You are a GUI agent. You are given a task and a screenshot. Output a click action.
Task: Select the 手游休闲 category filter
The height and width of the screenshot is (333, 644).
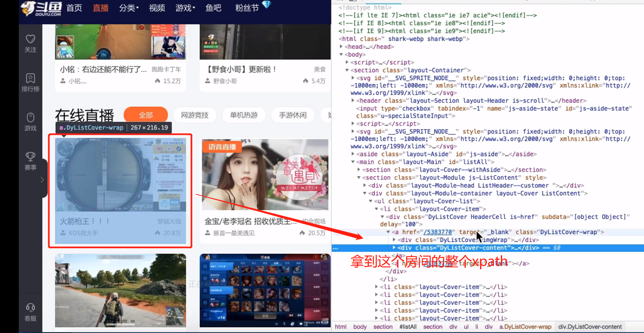(x=293, y=115)
